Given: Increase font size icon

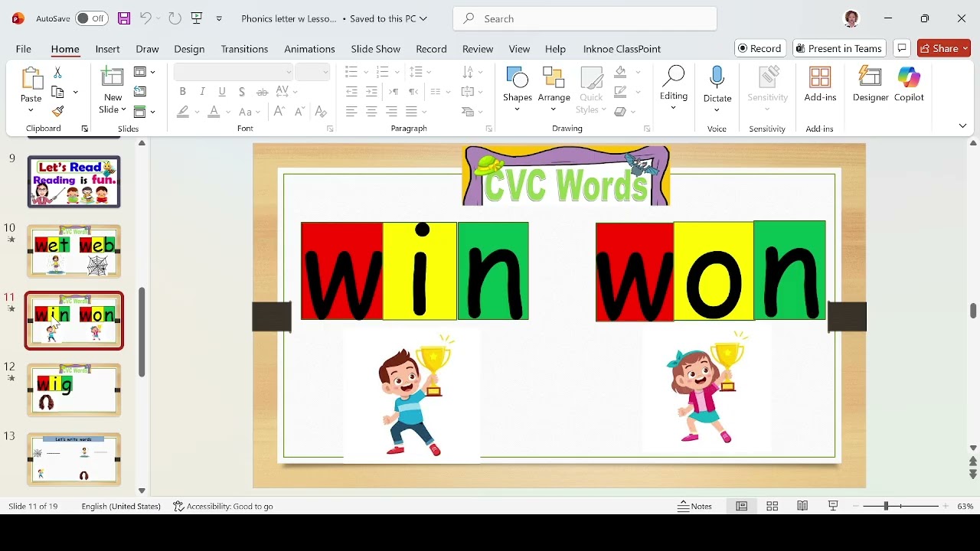Looking at the screenshot, I should (279, 112).
